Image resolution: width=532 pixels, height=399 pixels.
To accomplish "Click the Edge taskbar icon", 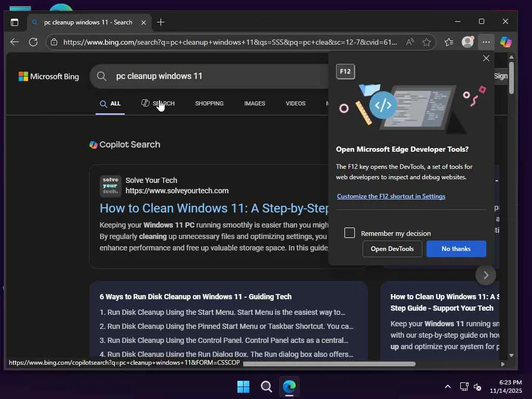I will [x=289, y=387].
